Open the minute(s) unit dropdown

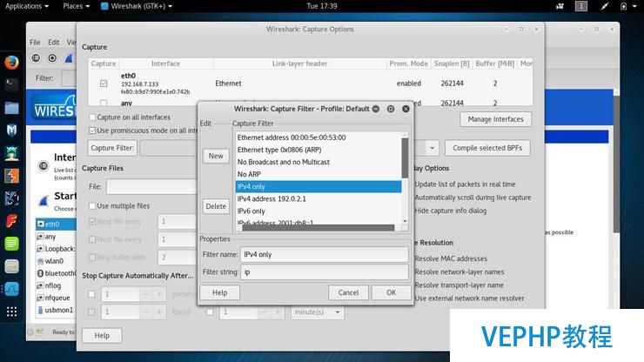pos(318,312)
